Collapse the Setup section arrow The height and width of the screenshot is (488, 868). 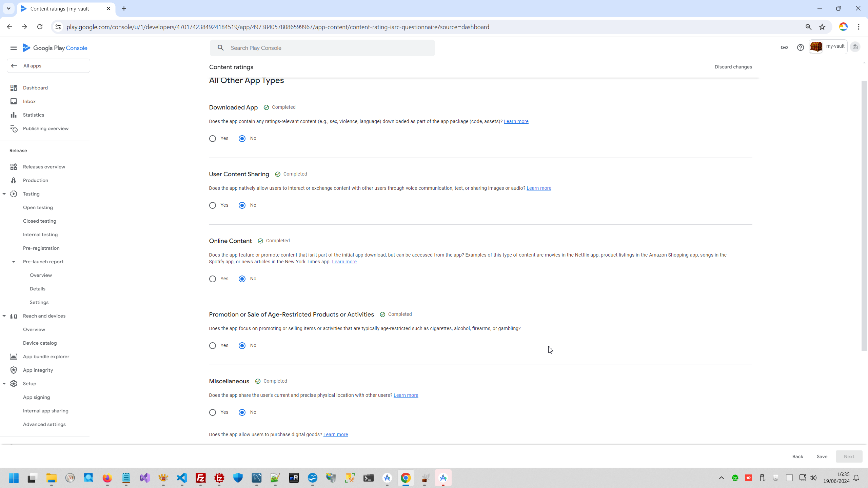click(4, 384)
